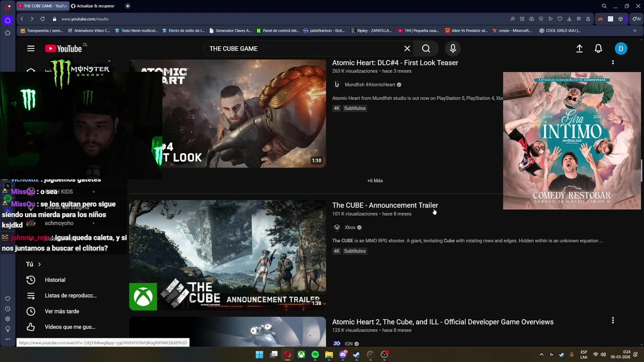Open the browser snapshot camera icon
Image resolution: width=644 pixels, height=362 pixels.
click(x=531, y=19)
